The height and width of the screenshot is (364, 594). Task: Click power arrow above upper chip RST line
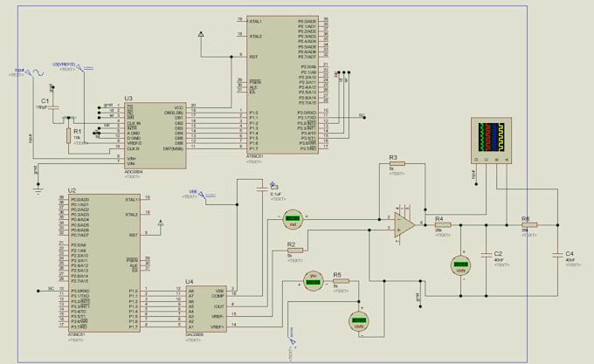coord(201,34)
